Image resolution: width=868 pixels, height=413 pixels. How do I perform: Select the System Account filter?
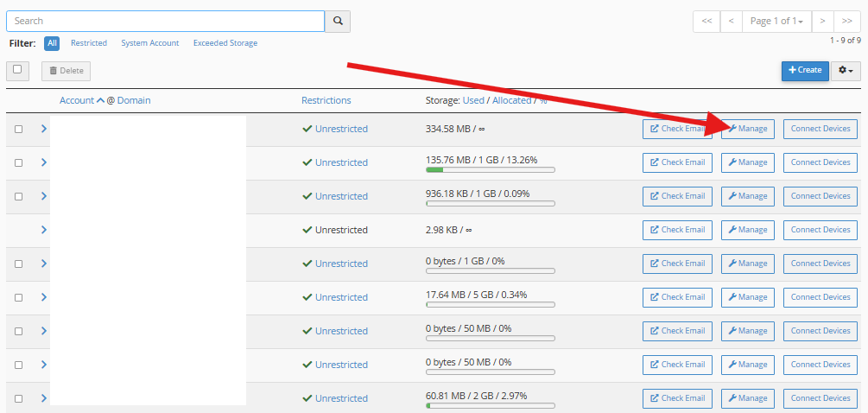click(150, 43)
